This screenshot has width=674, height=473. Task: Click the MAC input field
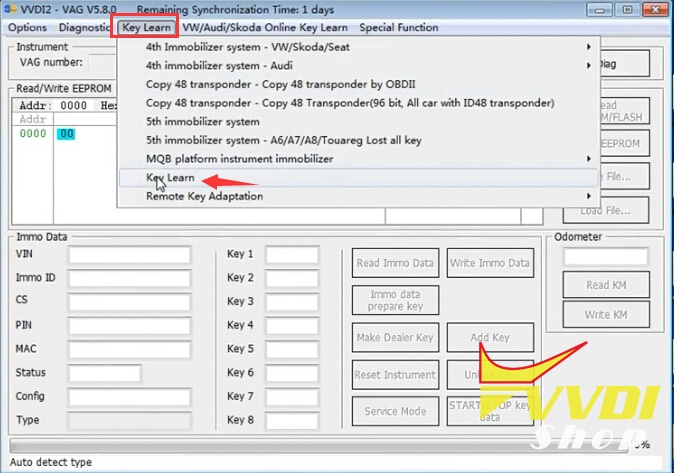[x=129, y=349]
